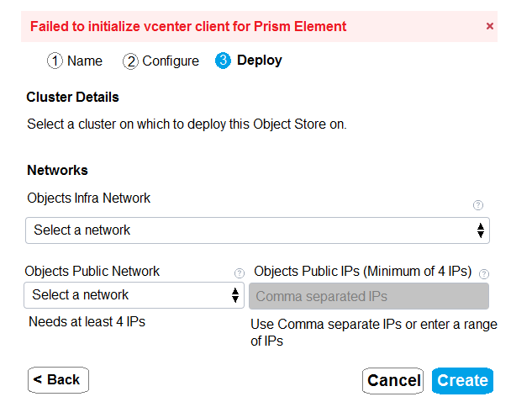Select the Deploy step label
The width and height of the screenshot is (532, 418).
(260, 61)
